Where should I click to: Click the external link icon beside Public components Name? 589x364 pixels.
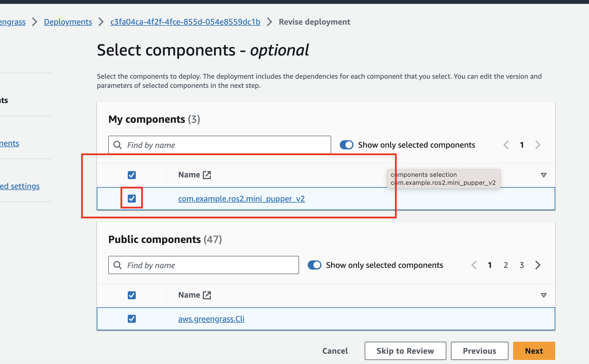coord(207,295)
